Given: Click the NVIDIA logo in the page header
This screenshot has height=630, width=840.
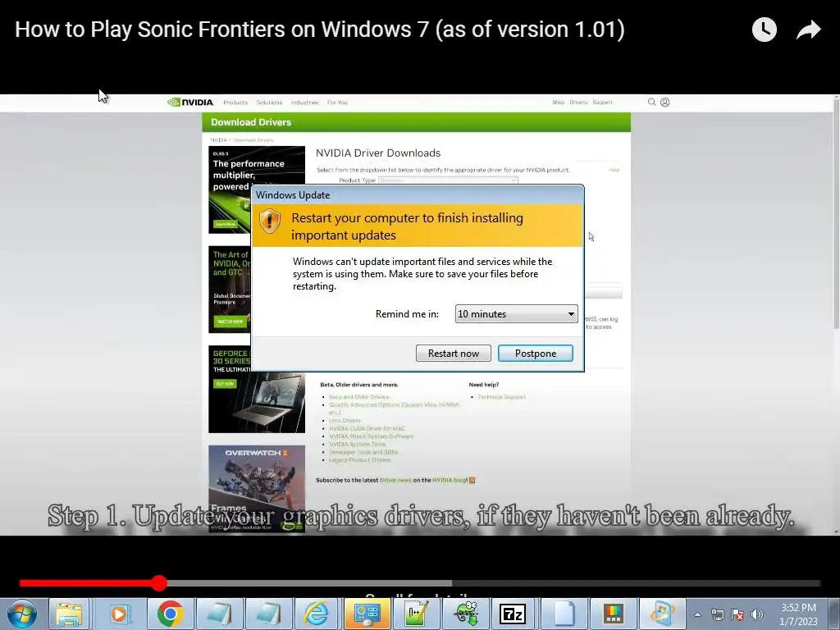Looking at the screenshot, I should [x=190, y=103].
